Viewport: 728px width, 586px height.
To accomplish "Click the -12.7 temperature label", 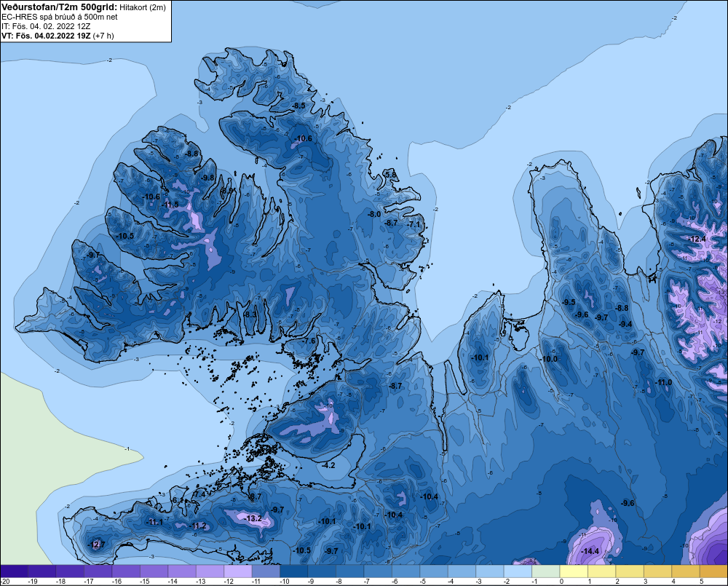I will pyautogui.click(x=97, y=545).
